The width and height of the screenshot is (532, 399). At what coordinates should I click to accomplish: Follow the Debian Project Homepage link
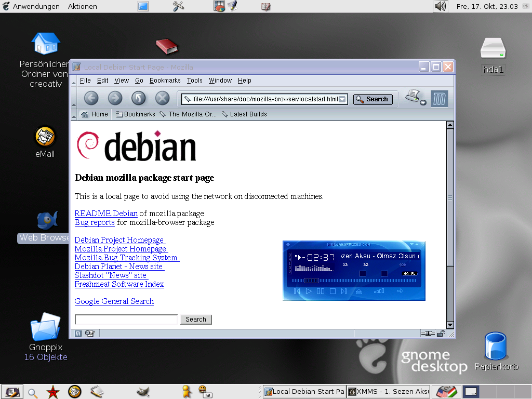click(119, 240)
